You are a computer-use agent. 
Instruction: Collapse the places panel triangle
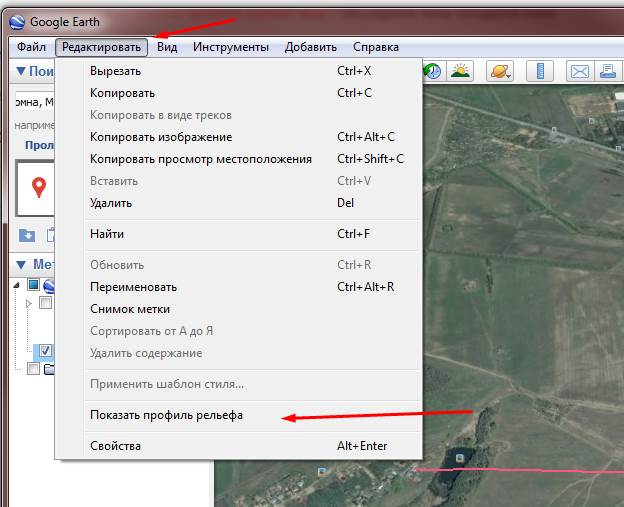click(x=19, y=265)
